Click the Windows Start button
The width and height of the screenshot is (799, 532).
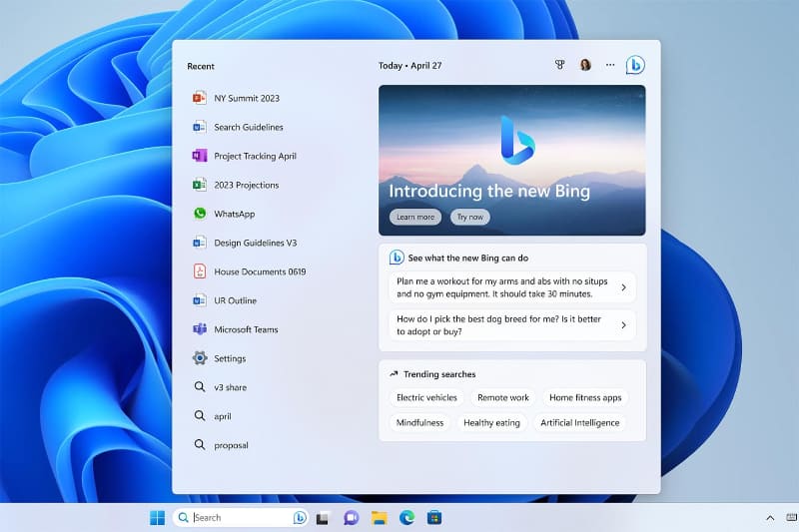click(158, 518)
